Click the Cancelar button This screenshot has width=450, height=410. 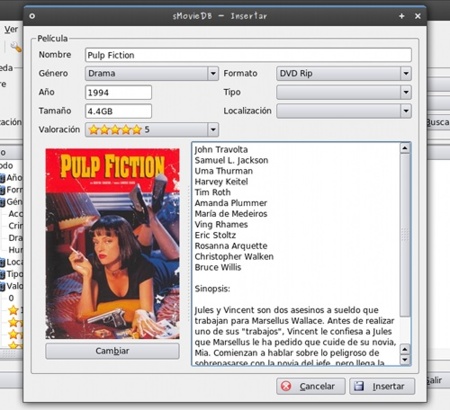[310, 386]
